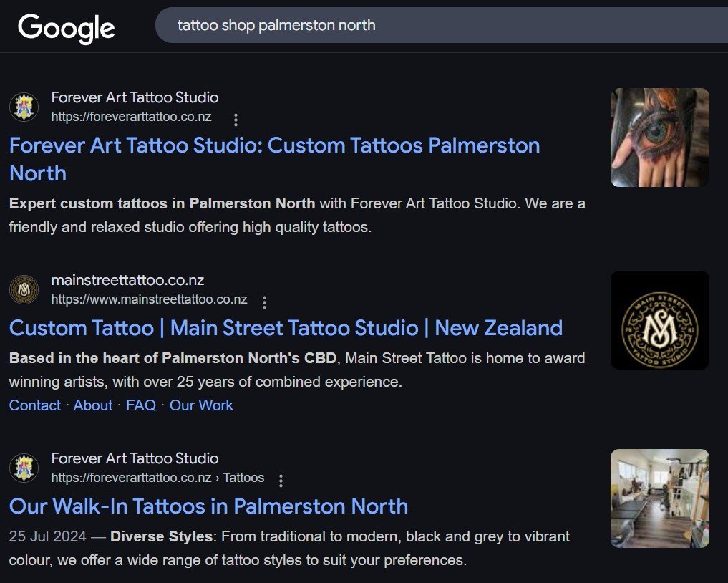Open the three-dot menu beside mainstreettattoo.co.nz URL
Image resolution: width=728 pixels, height=583 pixels.
[x=264, y=302]
